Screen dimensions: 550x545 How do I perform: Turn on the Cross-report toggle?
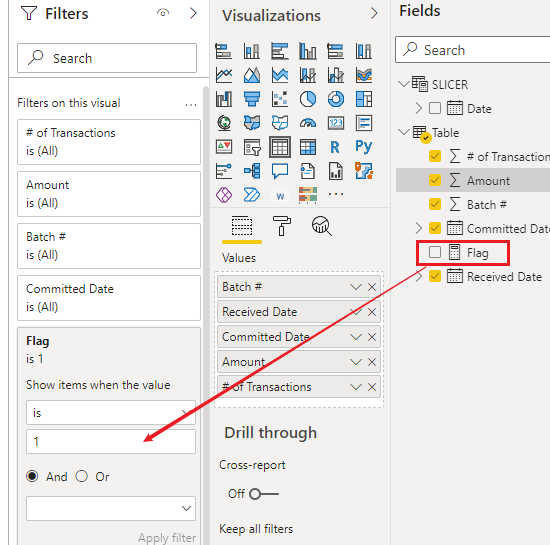(x=264, y=494)
